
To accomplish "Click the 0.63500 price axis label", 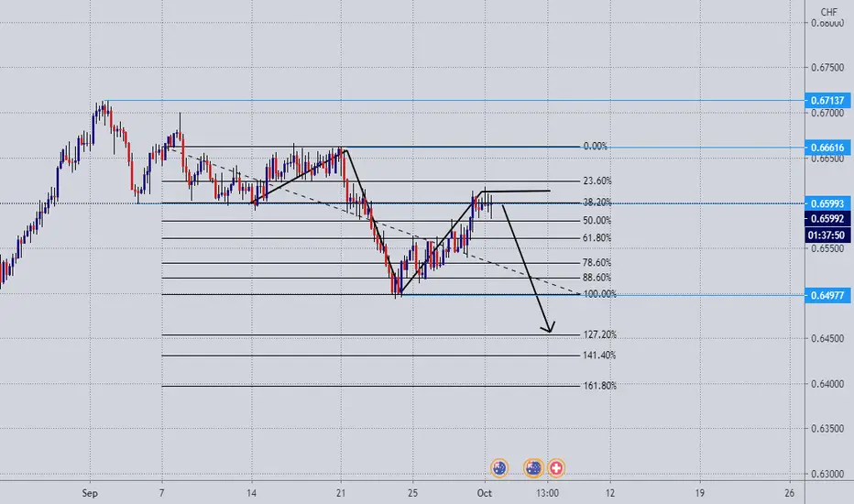I will pos(827,429).
